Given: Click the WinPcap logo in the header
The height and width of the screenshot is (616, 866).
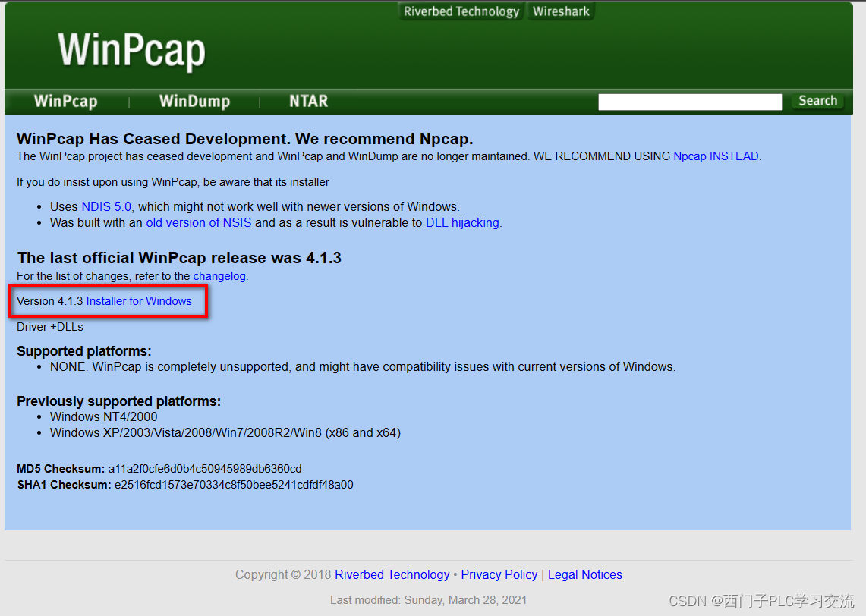Looking at the screenshot, I should click(131, 51).
